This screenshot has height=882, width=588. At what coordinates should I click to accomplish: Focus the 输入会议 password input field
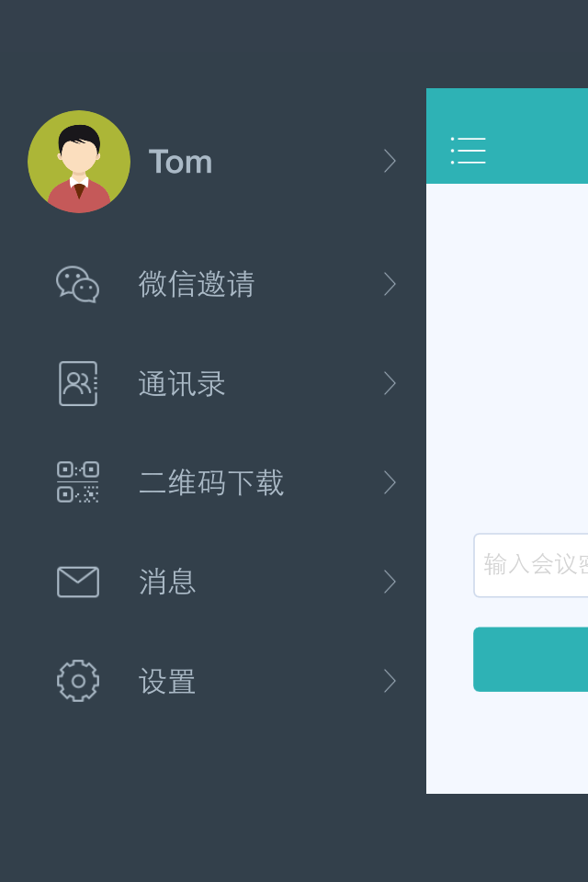[531, 565]
